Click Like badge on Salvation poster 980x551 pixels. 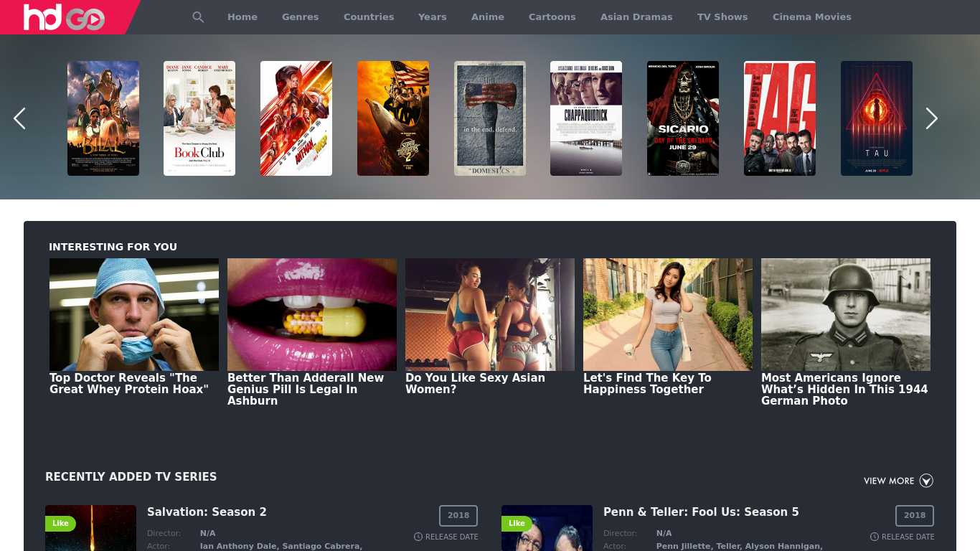(x=60, y=524)
